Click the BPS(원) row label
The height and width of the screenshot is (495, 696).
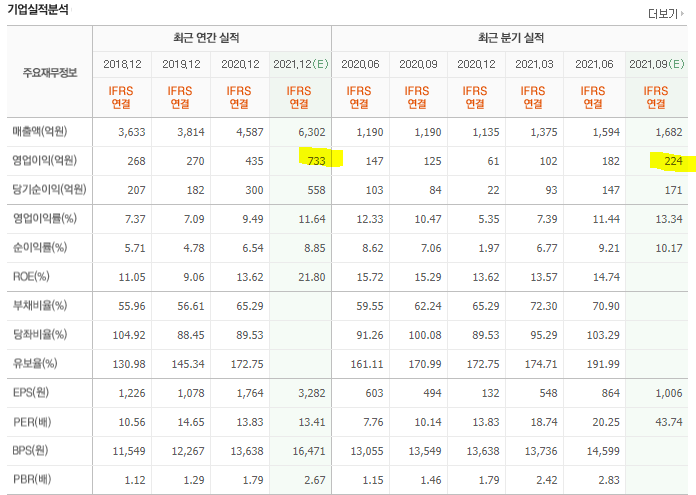(30, 451)
